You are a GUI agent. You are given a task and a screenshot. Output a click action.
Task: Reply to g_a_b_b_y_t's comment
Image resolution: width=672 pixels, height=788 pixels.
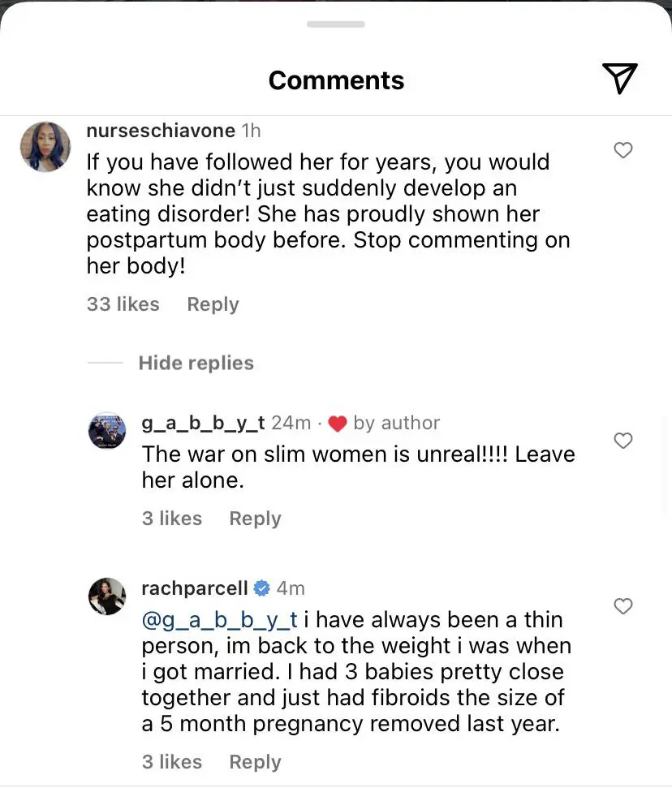coord(255,518)
